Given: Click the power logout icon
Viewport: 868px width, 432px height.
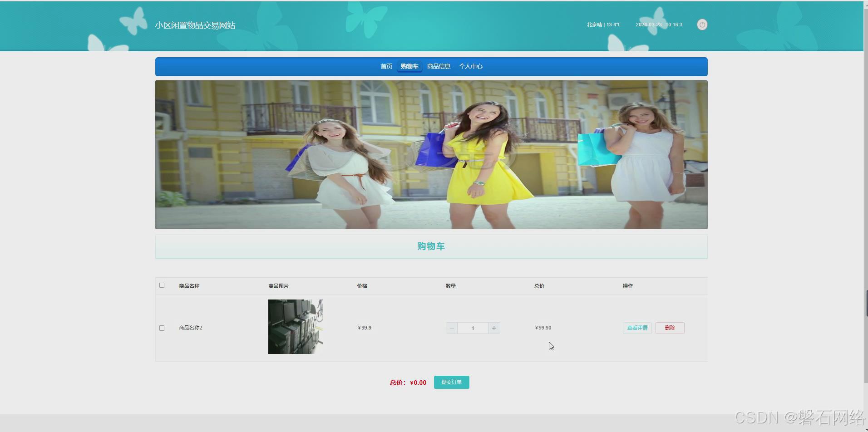Looking at the screenshot, I should point(702,25).
